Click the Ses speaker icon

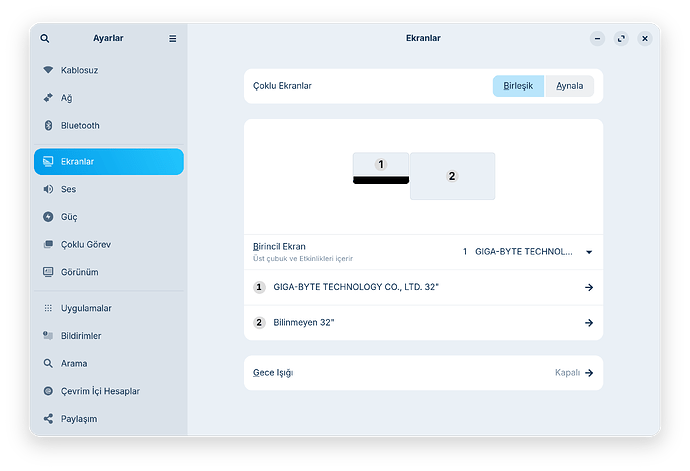(48, 189)
